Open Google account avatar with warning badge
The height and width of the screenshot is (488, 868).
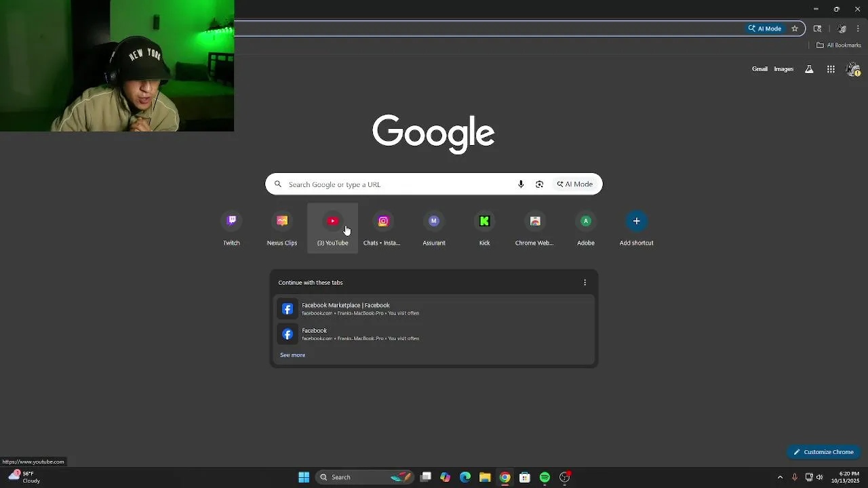pyautogui.click(x=853, y=69)
